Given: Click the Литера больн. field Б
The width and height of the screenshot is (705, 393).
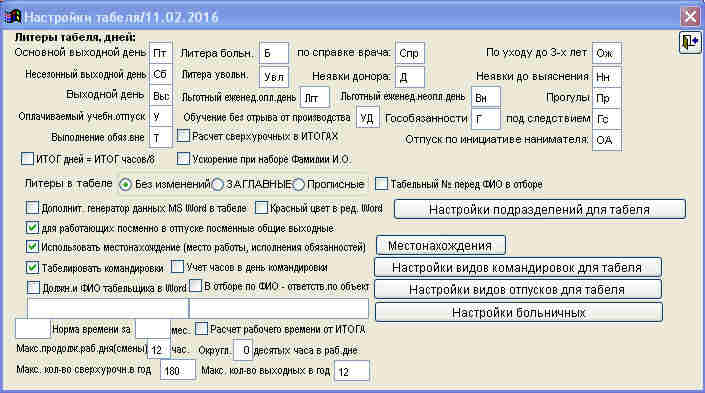Looking at the screenshot, I should (x=274, y=53).
